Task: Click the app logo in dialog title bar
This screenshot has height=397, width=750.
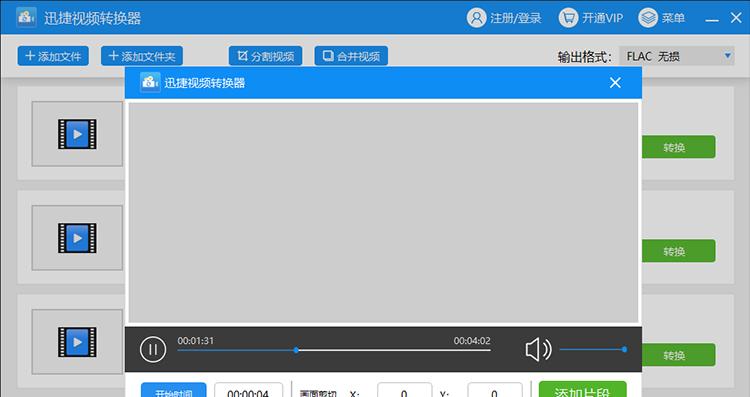Action: pos(150,82)
